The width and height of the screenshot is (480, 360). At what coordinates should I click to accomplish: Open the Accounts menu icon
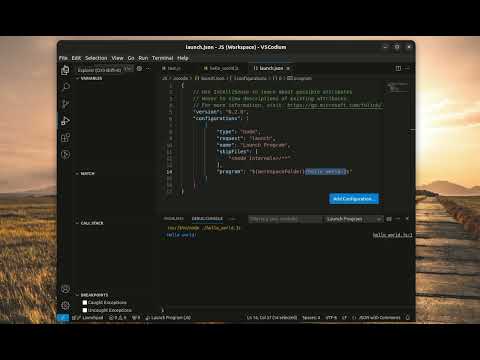[65, 289]
